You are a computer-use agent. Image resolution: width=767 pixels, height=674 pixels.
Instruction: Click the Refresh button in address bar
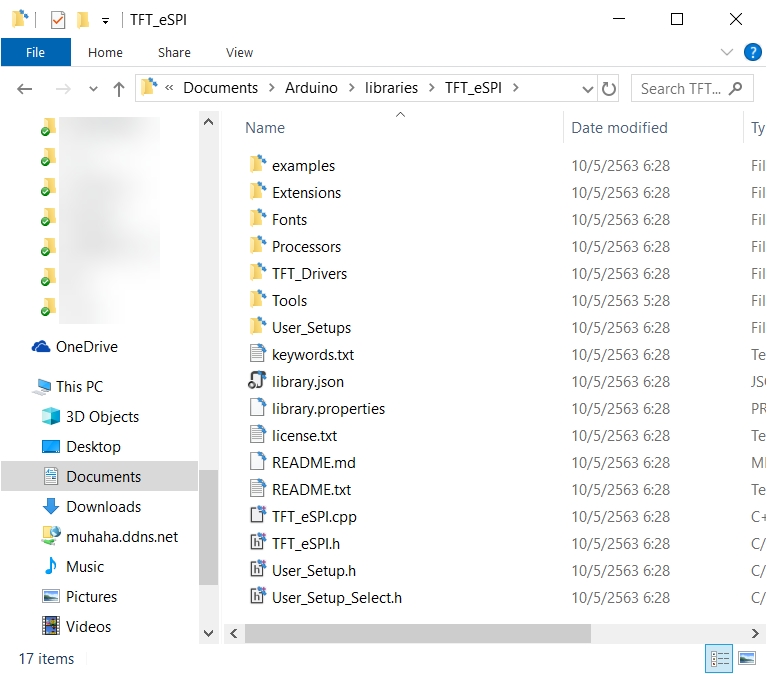tap(608, 88)
